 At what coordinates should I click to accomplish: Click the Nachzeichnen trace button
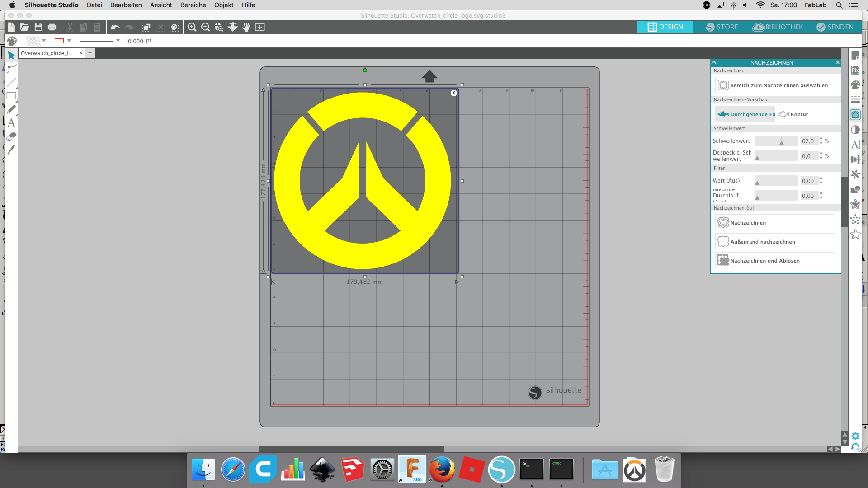[x=775, y=223]
